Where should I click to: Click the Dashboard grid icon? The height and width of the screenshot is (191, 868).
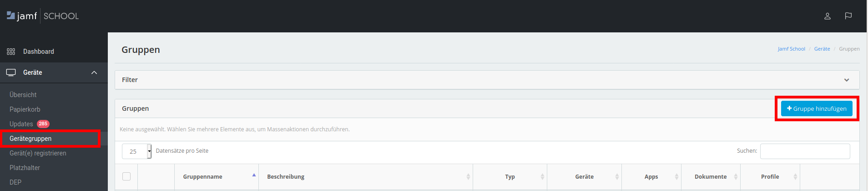[x=11, y=52]
